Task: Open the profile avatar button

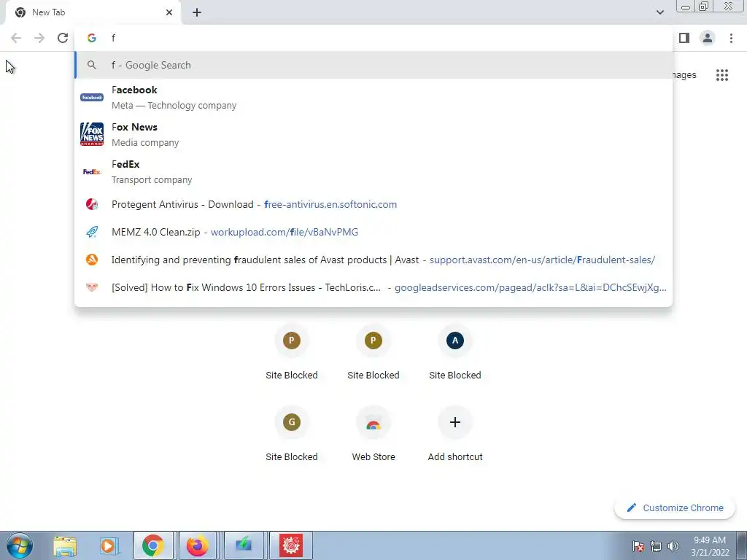Action: click(x=708, y=38)
